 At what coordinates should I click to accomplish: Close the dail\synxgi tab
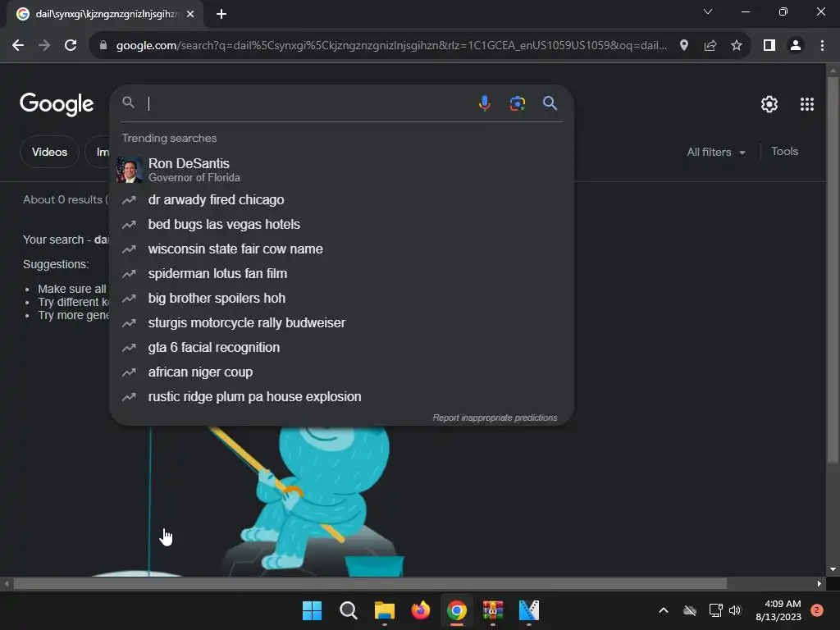tap(190, 14)
